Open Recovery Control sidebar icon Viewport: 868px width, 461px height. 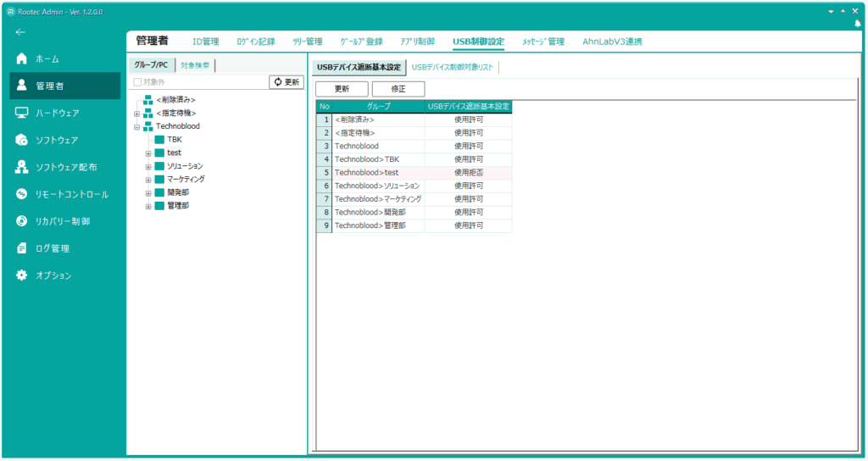(22, 221)
